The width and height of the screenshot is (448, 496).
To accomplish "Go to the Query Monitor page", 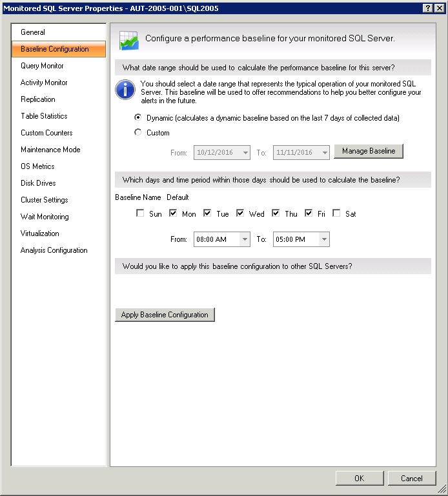I will point(59,66).
